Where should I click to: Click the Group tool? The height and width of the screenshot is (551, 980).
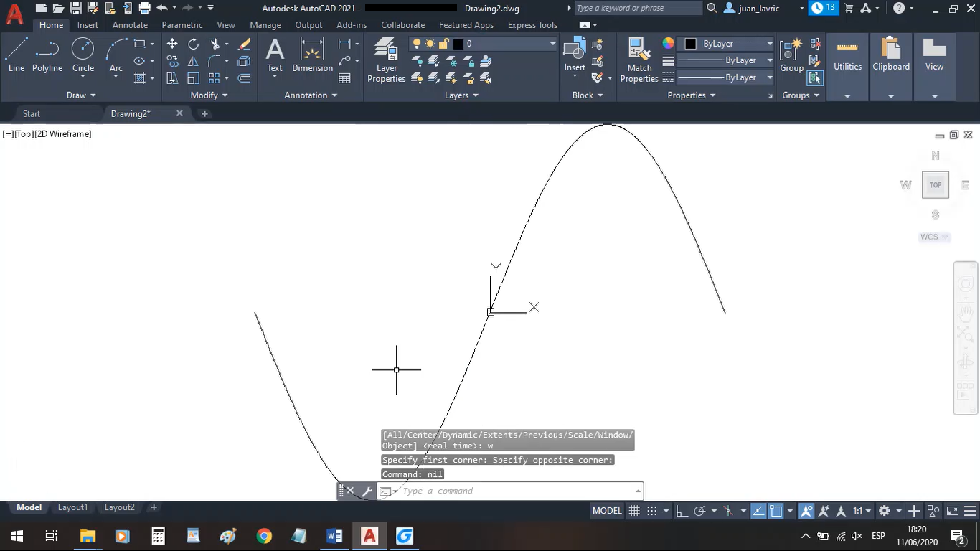point(791,55)
